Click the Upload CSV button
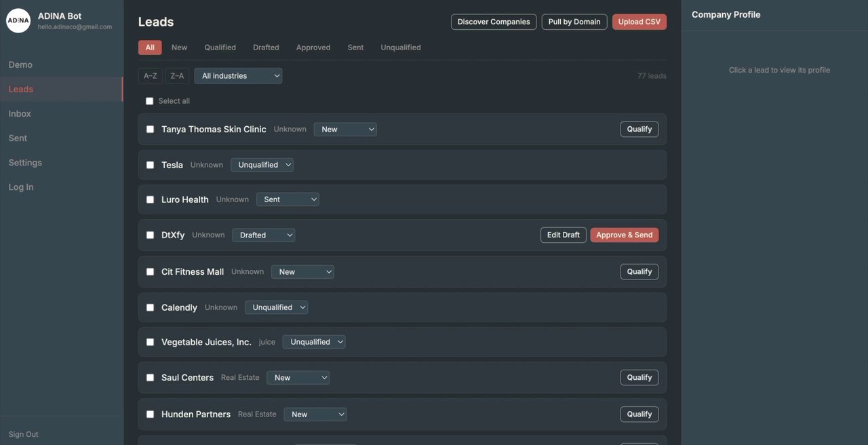This screenshot has height=445, width=868. point(639,22)
